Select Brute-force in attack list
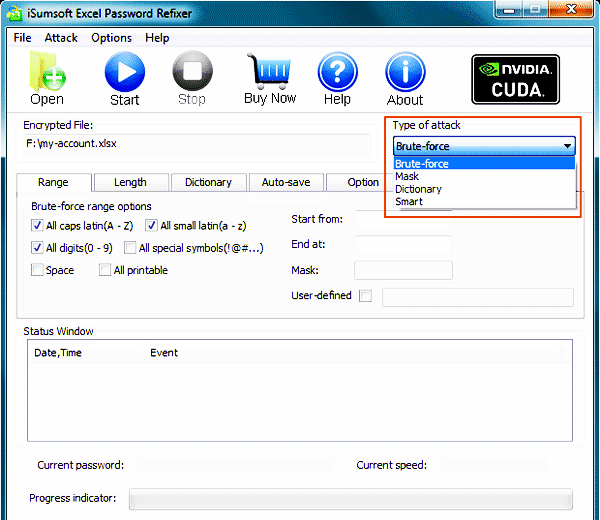600x520 pixels. [484, 164]
